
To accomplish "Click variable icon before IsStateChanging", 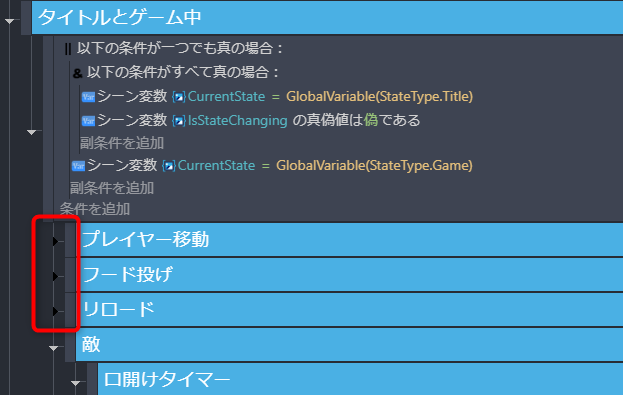I will coord(179,120).
